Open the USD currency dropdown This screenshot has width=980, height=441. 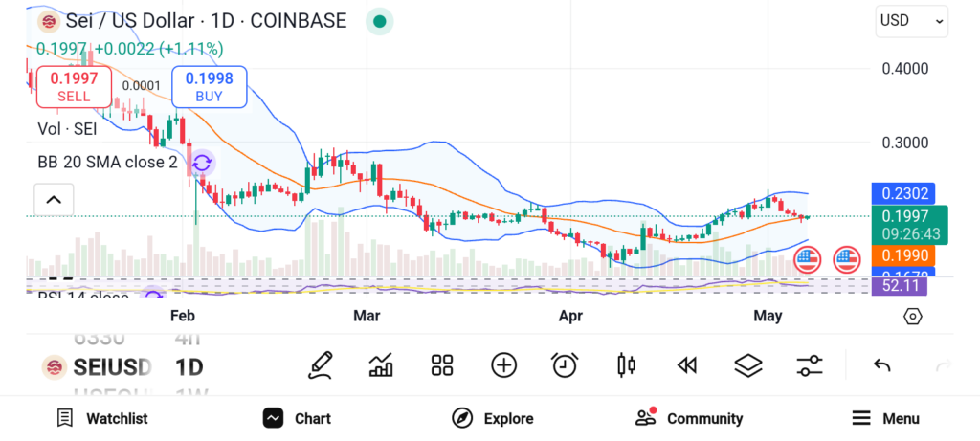point(911,21)
